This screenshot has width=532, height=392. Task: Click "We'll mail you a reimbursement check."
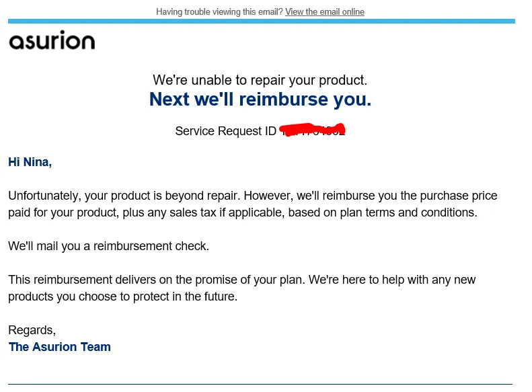(x=108, y=246)
